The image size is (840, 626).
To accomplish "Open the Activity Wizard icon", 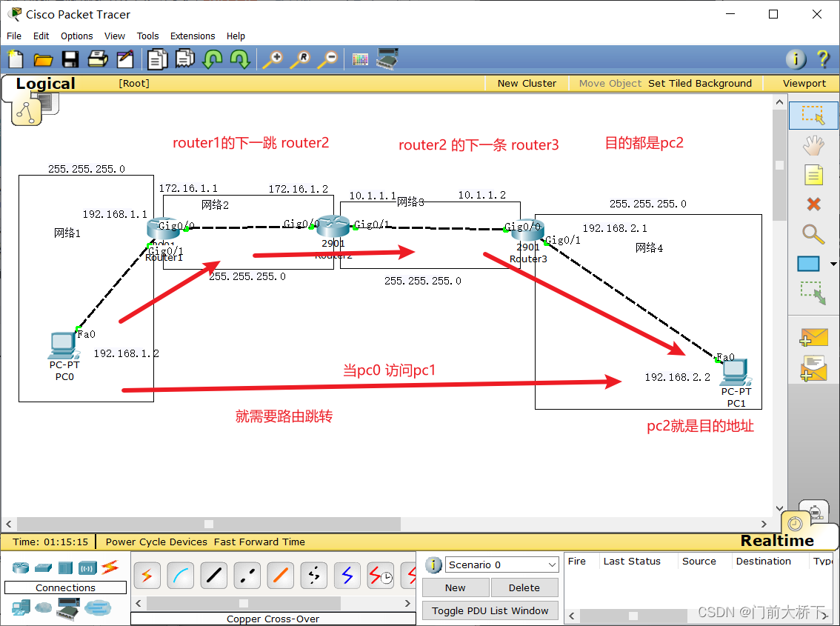I will click(x=125, y=59).
